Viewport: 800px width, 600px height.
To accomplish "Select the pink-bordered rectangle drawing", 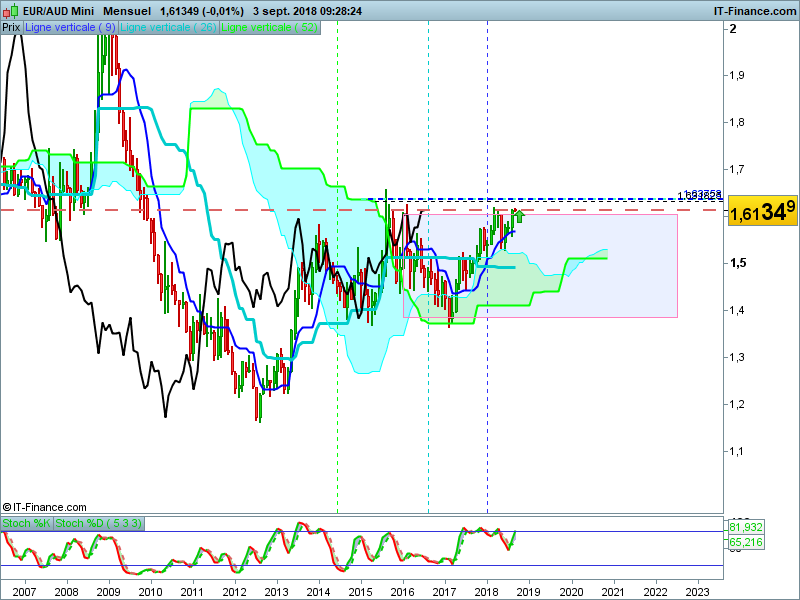I will (x=540, y=266).
